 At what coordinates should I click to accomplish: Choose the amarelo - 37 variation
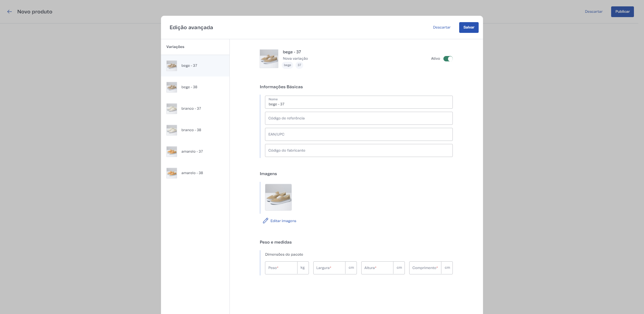point(192,152)
